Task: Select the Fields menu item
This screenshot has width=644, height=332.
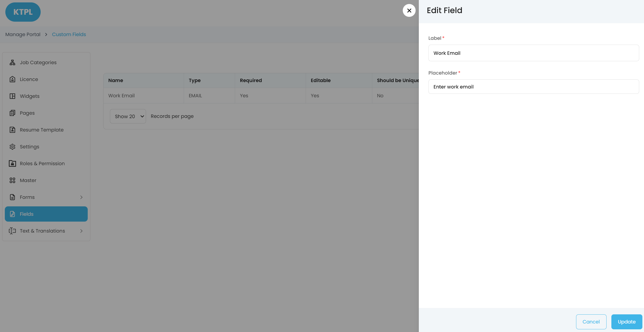Action: click(x=46, y=214)
